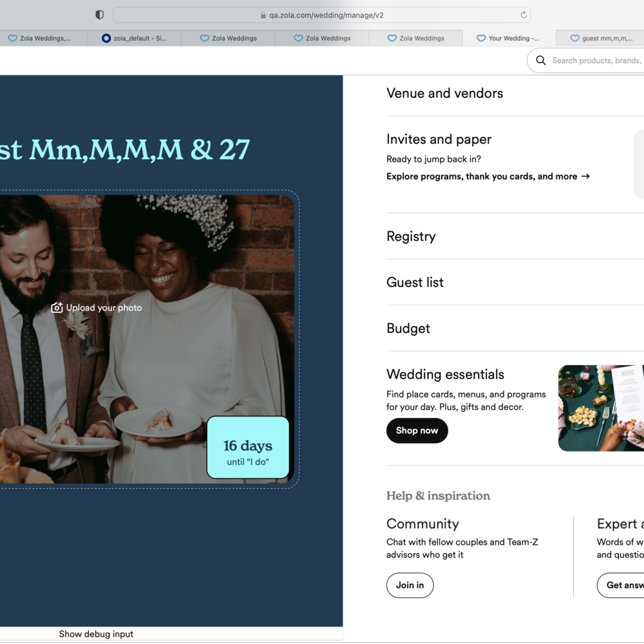The width and height of the screenshot is (644, 644).
Task: Click the reload page icon
Action: pyautogui.click(x=524, y=15)
